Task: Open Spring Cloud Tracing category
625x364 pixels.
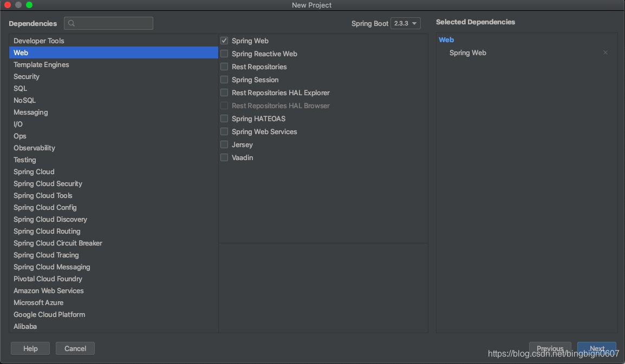Action: [114, 255]
